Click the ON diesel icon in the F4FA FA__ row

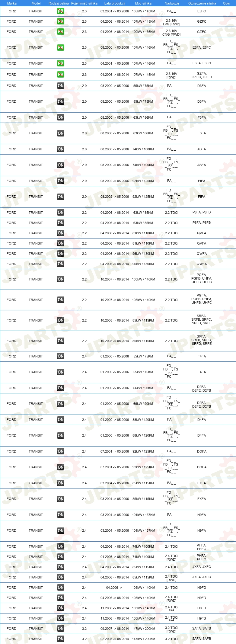[x=61, y=356]
